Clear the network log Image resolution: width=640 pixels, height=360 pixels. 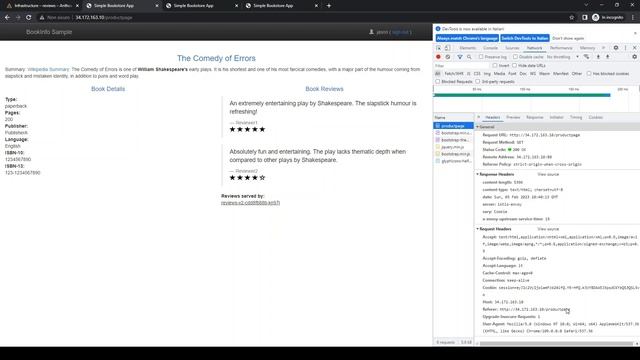(x=448, y=57)
